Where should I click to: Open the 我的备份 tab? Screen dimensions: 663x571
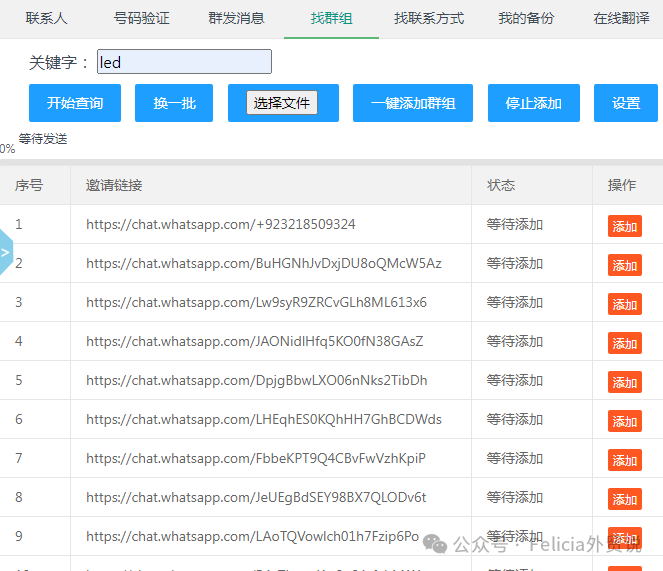tap(526, 19)
